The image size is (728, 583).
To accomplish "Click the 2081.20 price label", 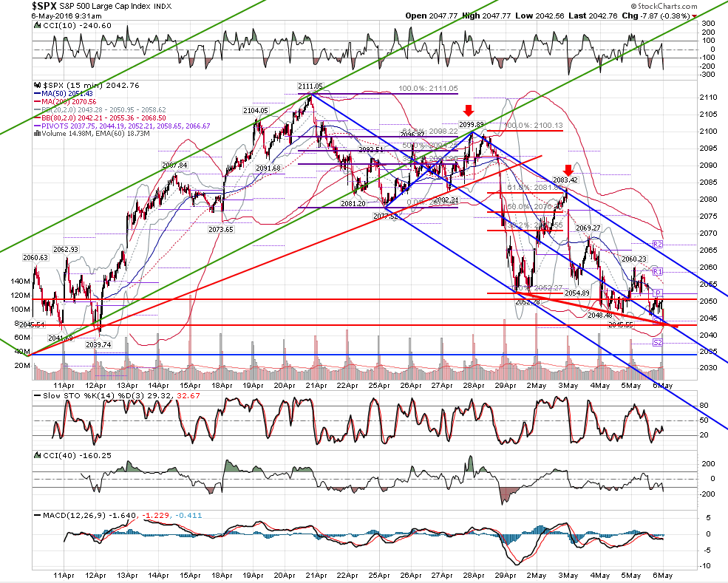I will [x=353, y=203].
